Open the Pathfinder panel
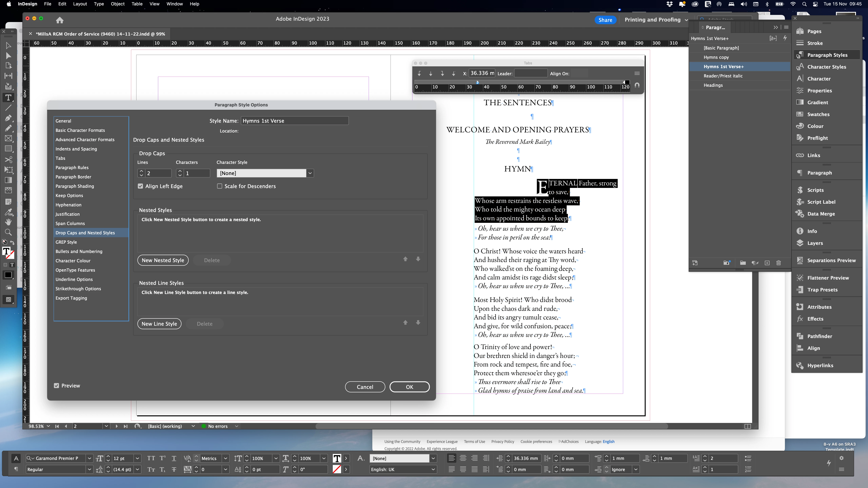The image size is (868, 488). 820,336
